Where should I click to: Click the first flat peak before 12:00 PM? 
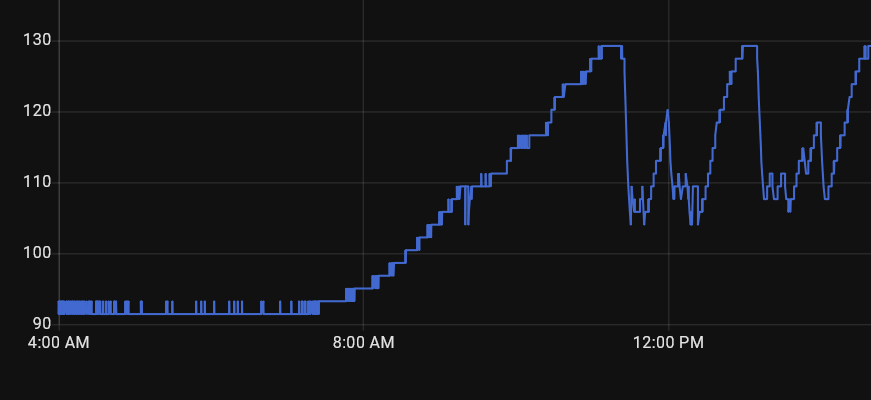[610, 46]
